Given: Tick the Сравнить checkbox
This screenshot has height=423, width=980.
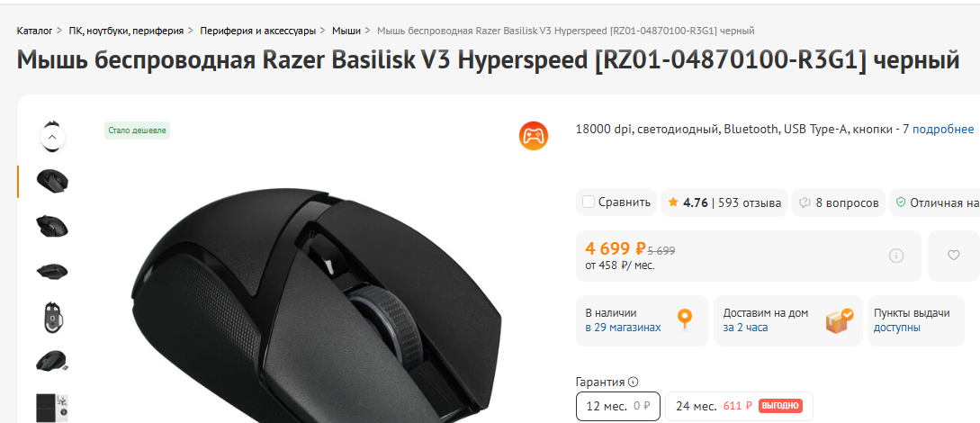Looking at the screenshot, I should [589, 202].
